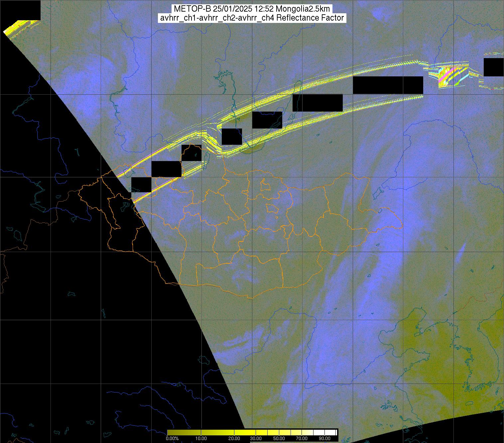Click the 90.00 label on the scale

[325, 439]
